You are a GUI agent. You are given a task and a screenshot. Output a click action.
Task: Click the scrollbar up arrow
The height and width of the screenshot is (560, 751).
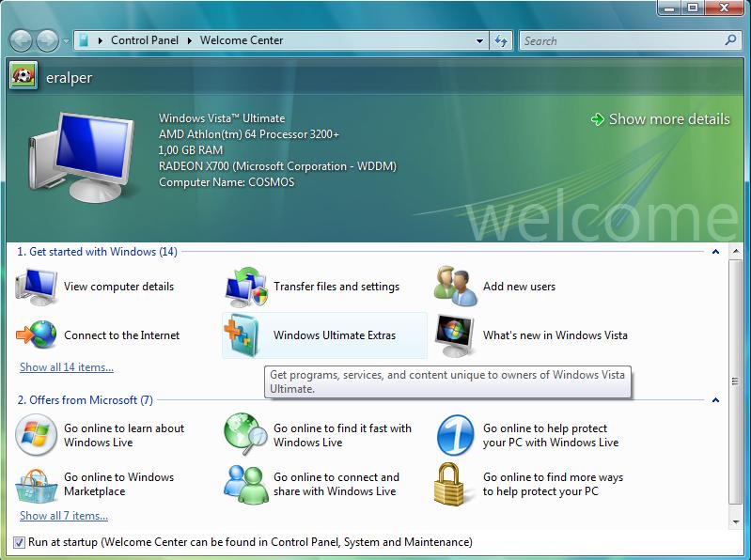(735, 251)
